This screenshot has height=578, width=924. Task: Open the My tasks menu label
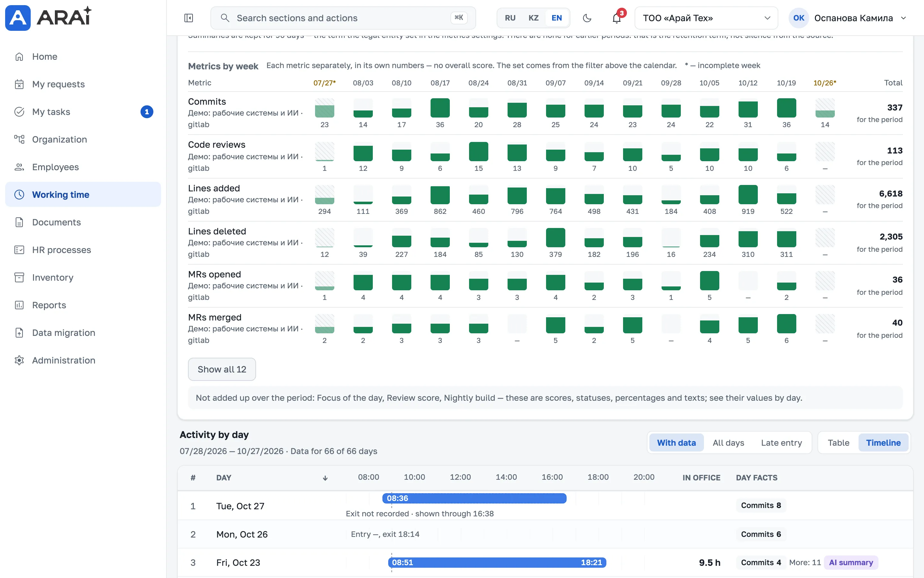(x=51, y=112)
